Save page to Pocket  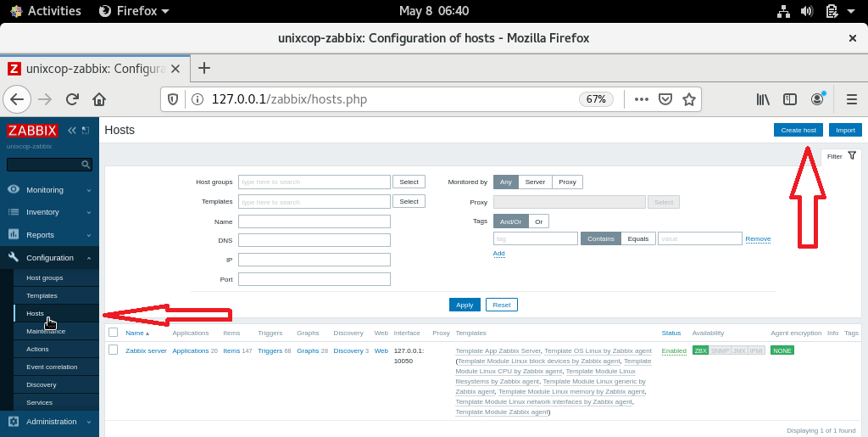(665, 99)
